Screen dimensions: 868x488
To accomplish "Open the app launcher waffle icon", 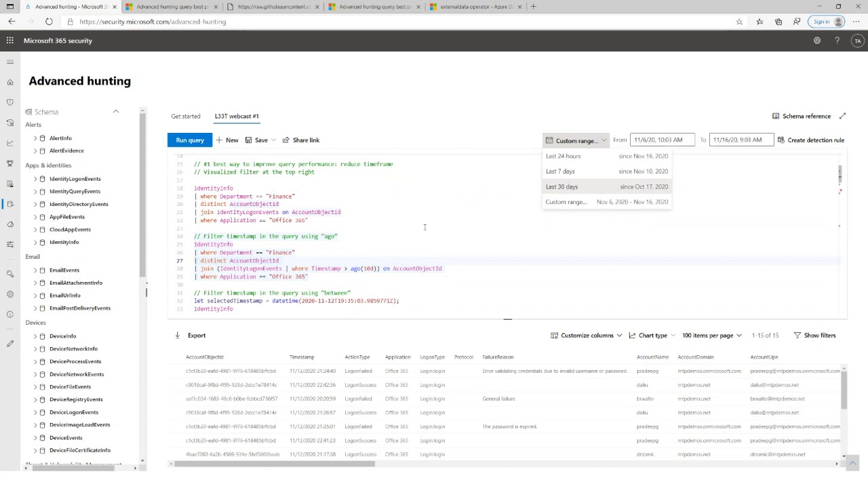I will pos(10,41).
